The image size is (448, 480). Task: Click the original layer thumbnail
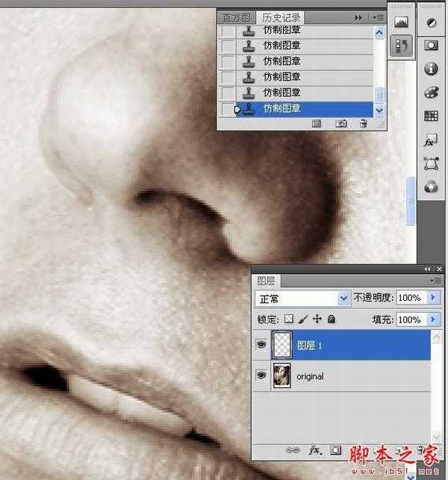click(282, 376)
